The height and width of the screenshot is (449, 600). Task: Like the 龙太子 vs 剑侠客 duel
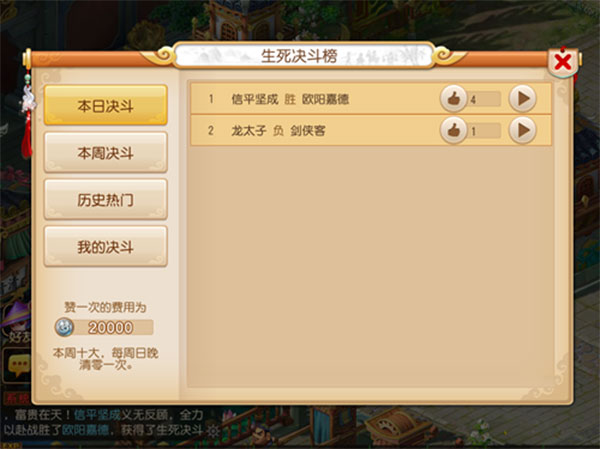point(453,131)
